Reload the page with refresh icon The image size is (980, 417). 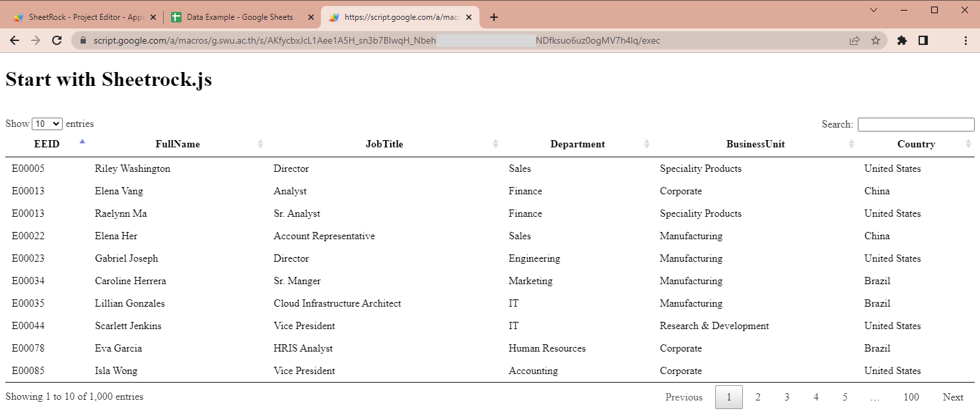coord(57,40)
